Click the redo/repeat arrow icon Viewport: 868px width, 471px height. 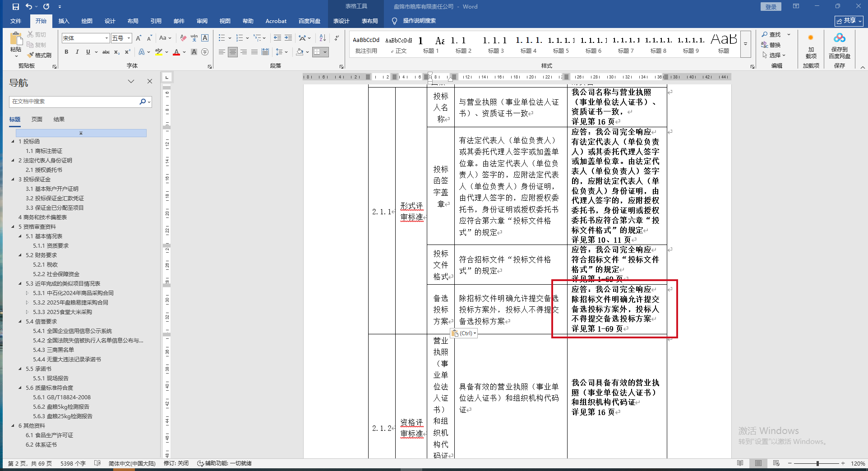pos(46,7)
